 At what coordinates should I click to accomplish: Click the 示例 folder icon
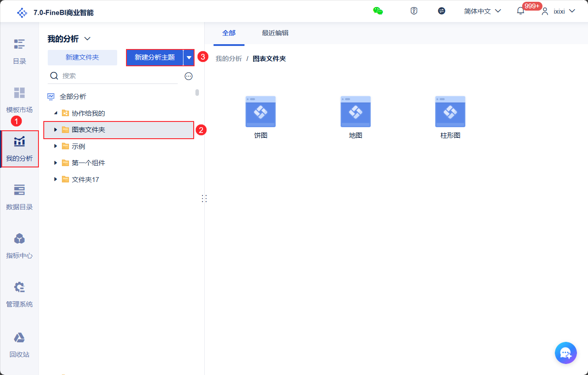click(65, 146)
